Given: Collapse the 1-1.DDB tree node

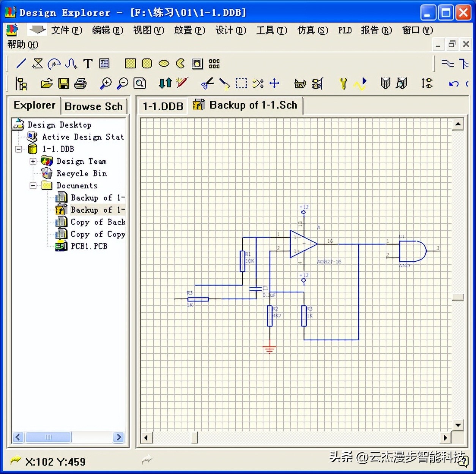Looking at the screenshot, I should pyautogui.click(x=18, y=149).
